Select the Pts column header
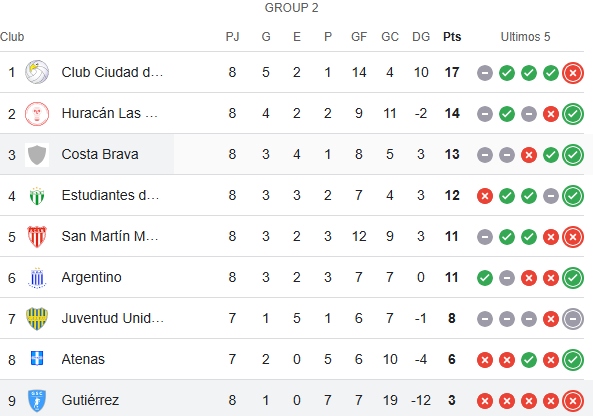The height and width of the screenshot is (416, 593). click(x=452, y=37)
